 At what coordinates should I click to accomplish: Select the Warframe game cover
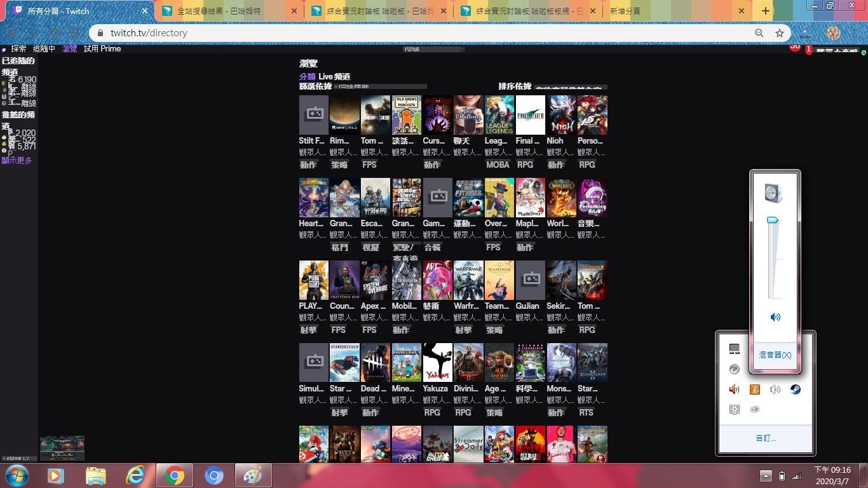point(468,280)
